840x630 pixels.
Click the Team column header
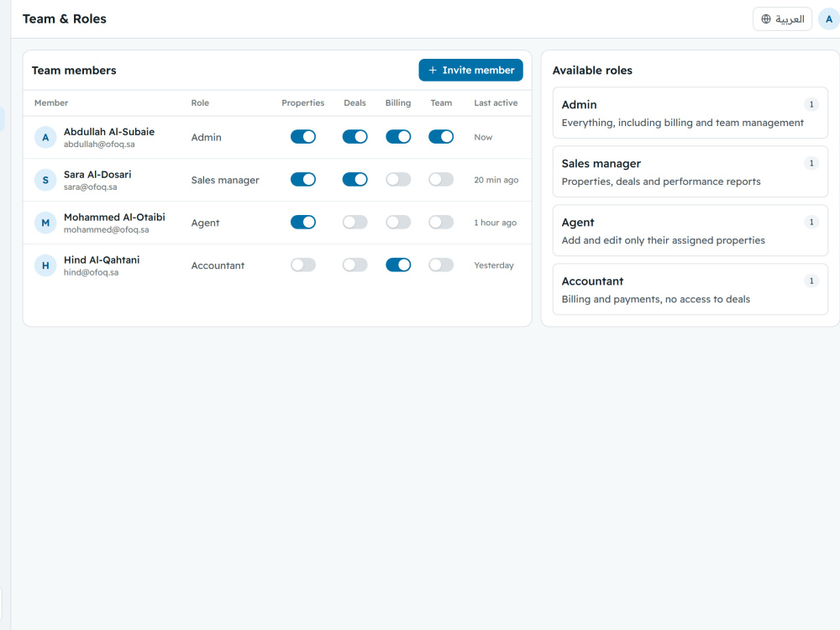pyautogui.click(x=442, y=102)
